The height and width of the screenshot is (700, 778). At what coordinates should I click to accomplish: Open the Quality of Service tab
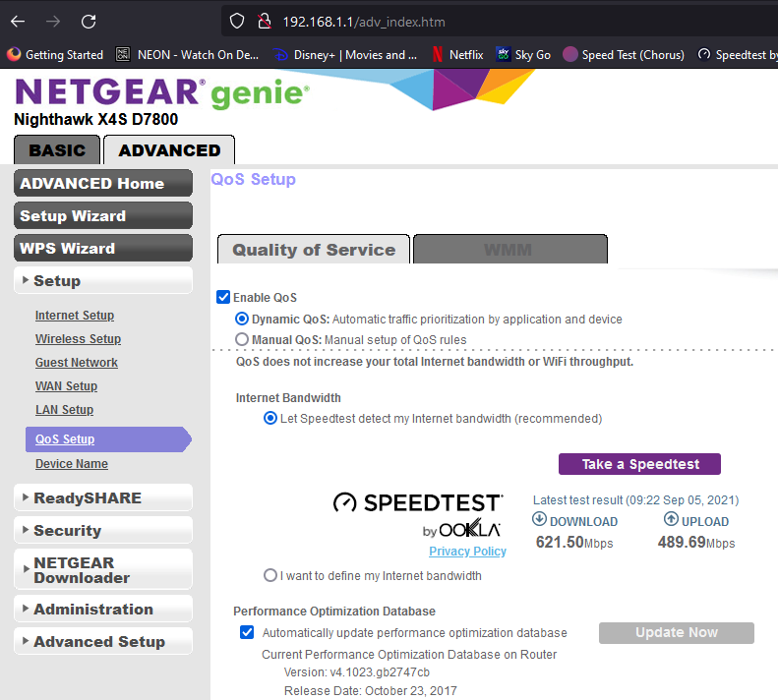click(314, 250)
